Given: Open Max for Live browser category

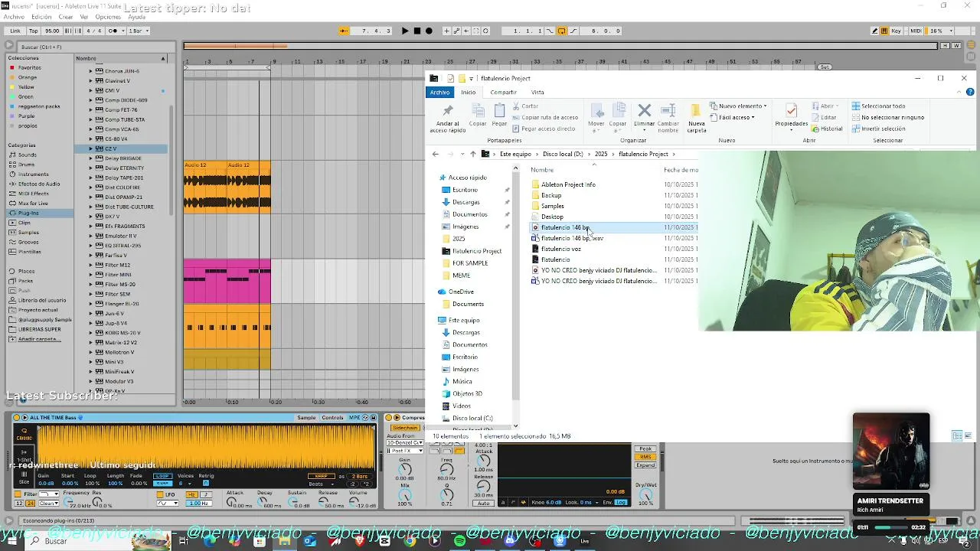Looking at the screenshot, I should (33, 204).
